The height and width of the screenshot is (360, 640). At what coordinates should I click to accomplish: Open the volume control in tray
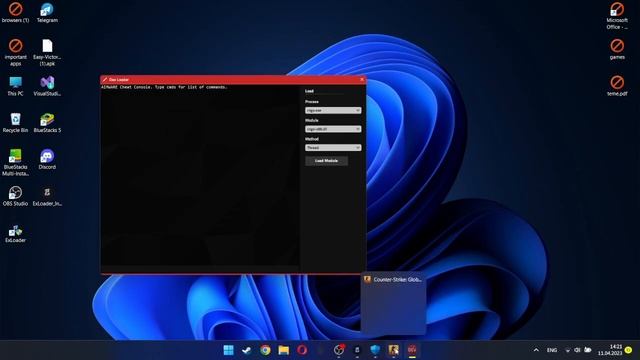[x=577, y=350]
